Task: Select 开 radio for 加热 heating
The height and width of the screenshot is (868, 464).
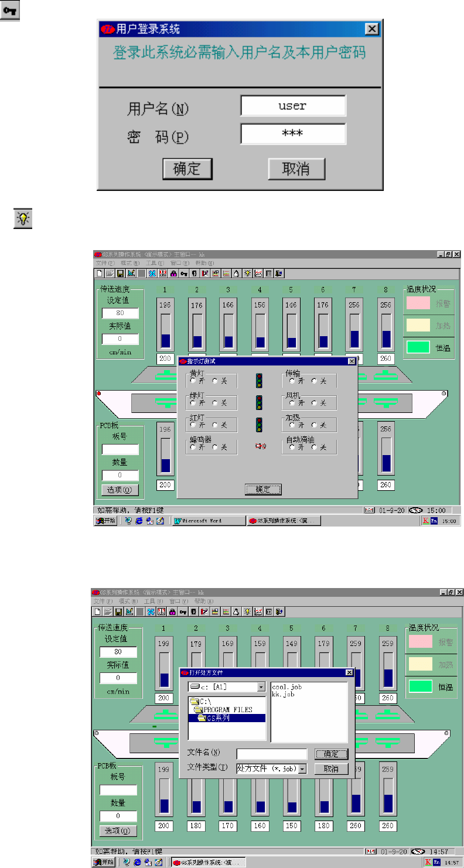Action: (292, 425)
